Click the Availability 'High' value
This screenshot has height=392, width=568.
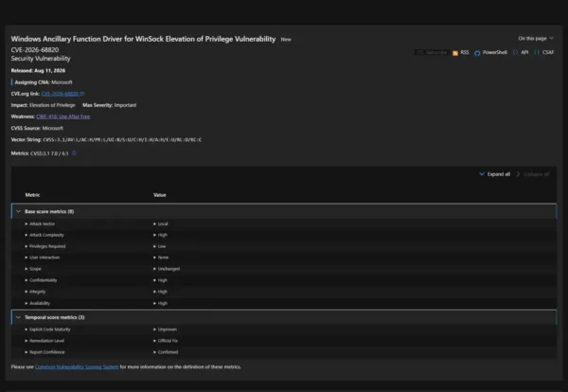click(162, 303)
